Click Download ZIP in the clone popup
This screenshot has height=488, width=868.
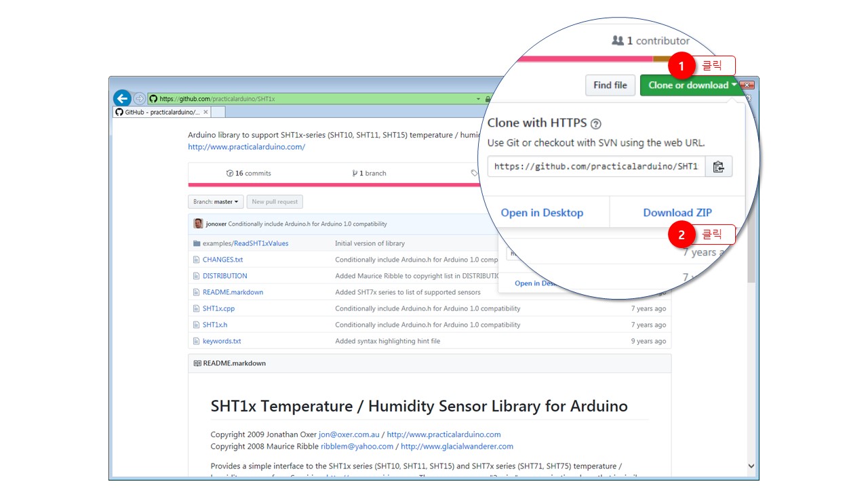click(x=677, y=213)
